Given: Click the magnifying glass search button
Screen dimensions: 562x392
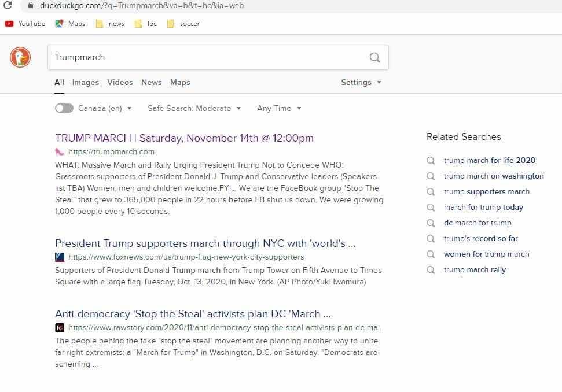Looking at the screenshot, I should click(374, 57).
